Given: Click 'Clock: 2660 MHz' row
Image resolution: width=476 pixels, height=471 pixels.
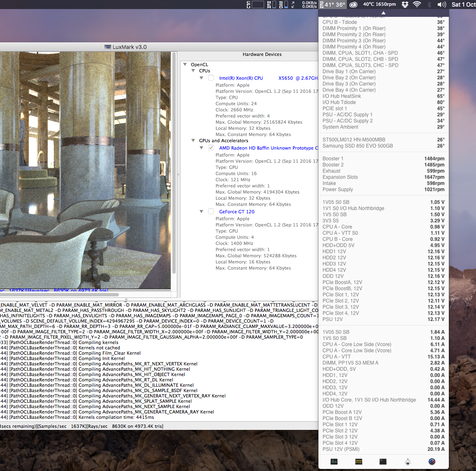Looking at the screenshot, I should pyautogui.click(x=234, y=110).
